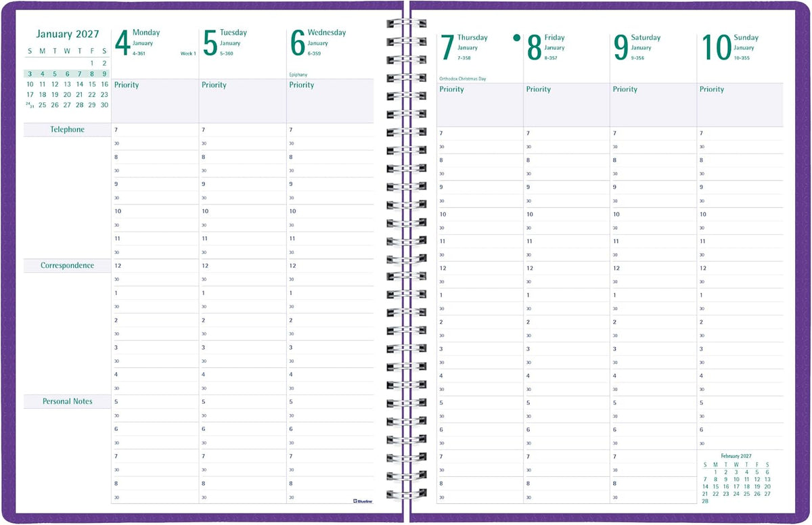Click the Telephone section label
812x525 pixels.
coord(67,129)
